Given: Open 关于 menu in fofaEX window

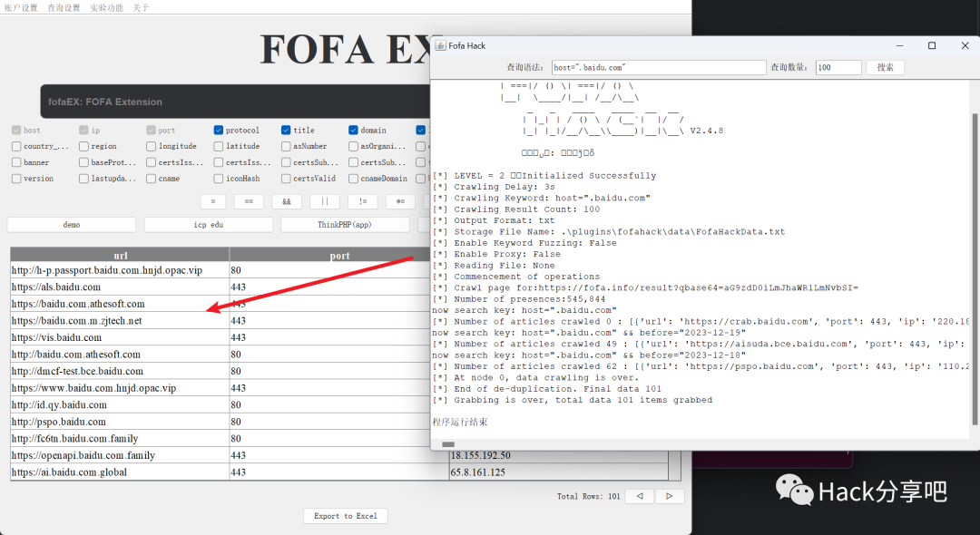Looking at the screenshot, I should [141, 7].
